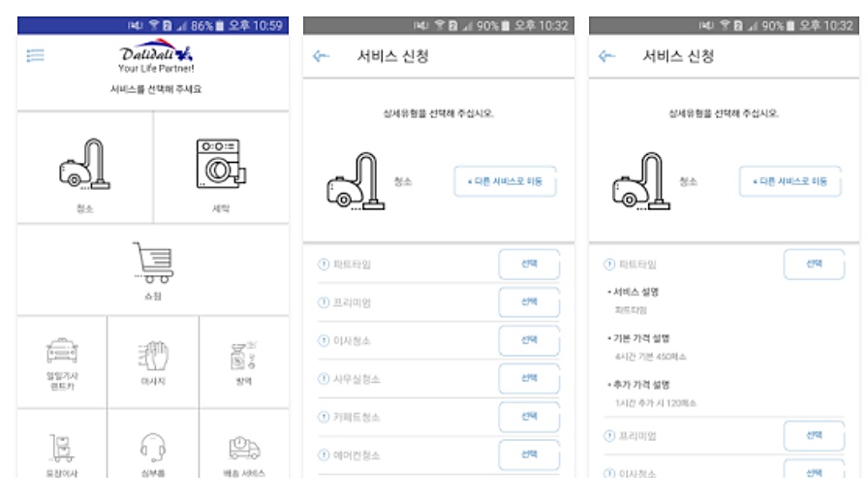The width and height of the screenshot is (868, 502).
Task: Open the 방역 disinfection spray service
Action: click(243, 361)
